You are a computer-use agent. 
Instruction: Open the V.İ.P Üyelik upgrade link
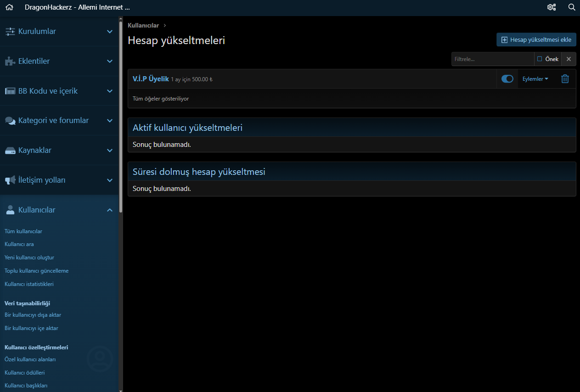pyautogui.click(x=151, y=79)
